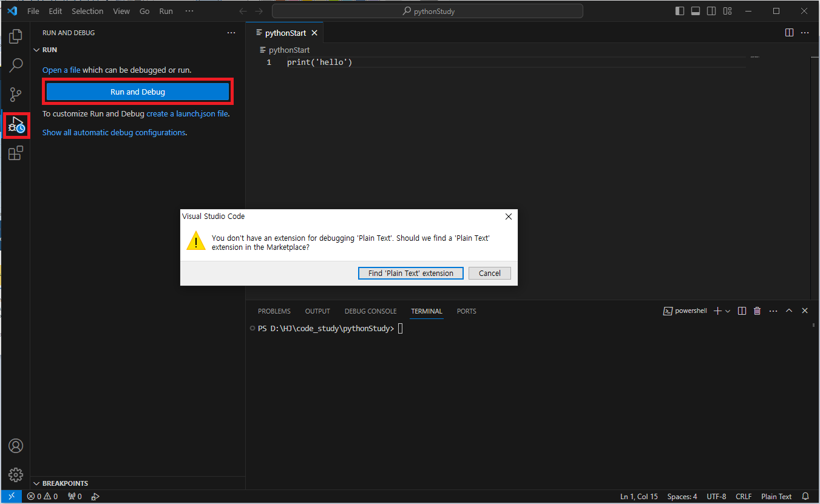820x504 pixels.
Task: Split the editor to the right
Action: pos(789,33)
